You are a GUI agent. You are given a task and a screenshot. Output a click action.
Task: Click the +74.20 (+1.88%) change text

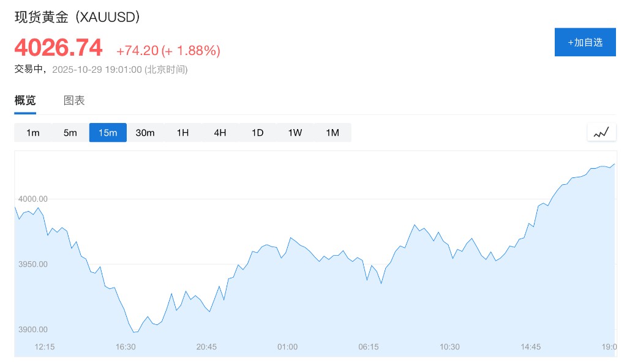(168, 51)
